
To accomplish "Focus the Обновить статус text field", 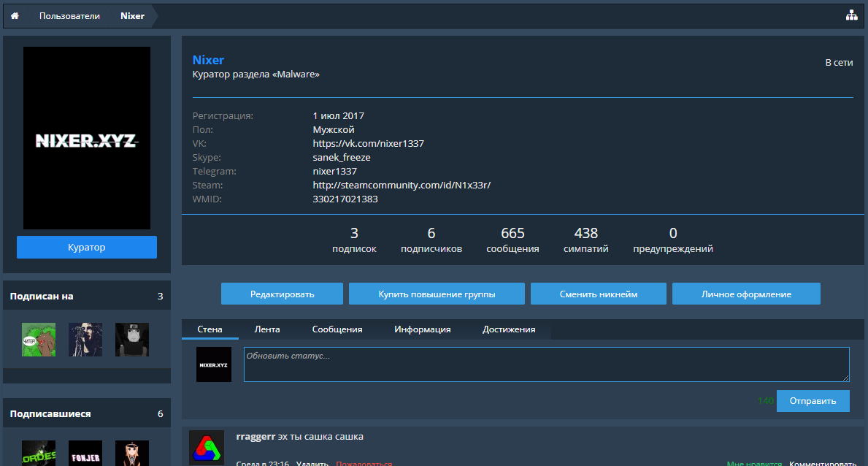I will tap(546, 364).
